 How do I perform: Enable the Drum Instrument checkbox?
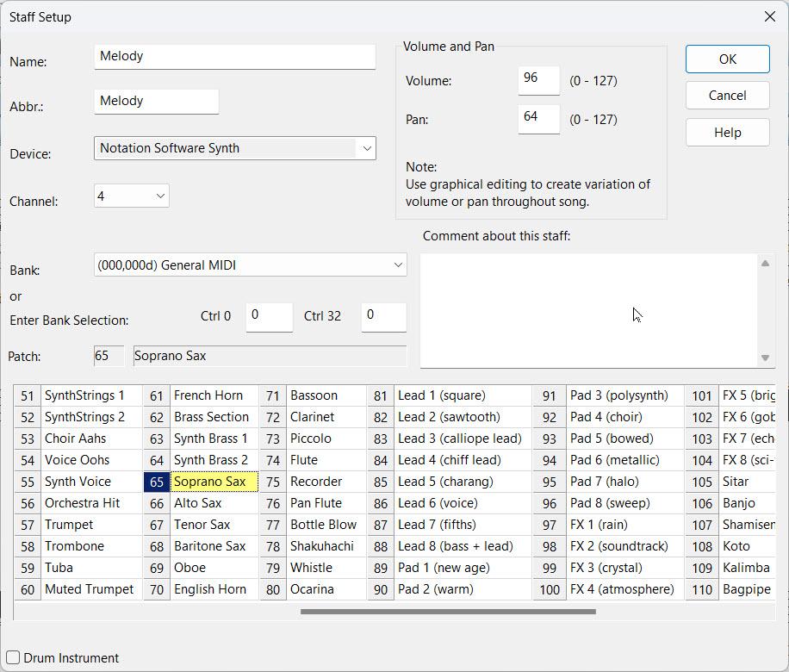click(x=13, y=658)
